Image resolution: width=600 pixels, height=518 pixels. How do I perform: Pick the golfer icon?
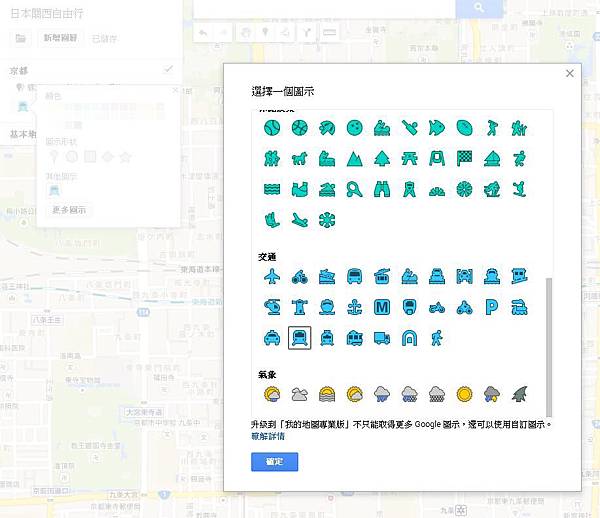point(492,128)
